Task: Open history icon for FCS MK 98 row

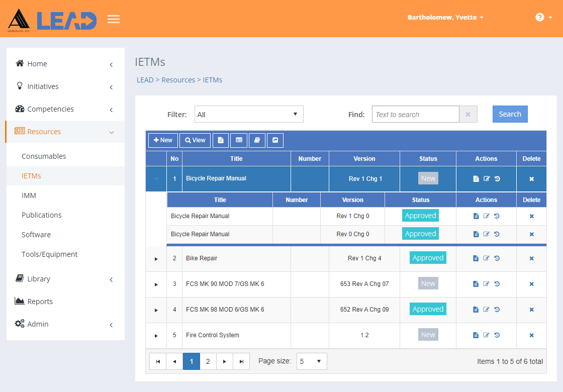Action: tap(497, 310)
